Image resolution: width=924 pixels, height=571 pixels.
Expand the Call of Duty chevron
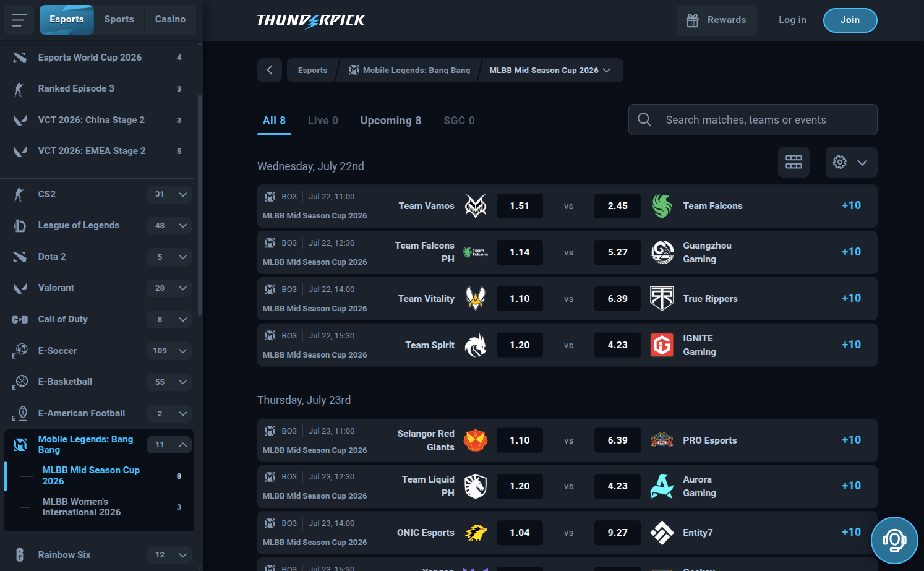pos(183,319)
